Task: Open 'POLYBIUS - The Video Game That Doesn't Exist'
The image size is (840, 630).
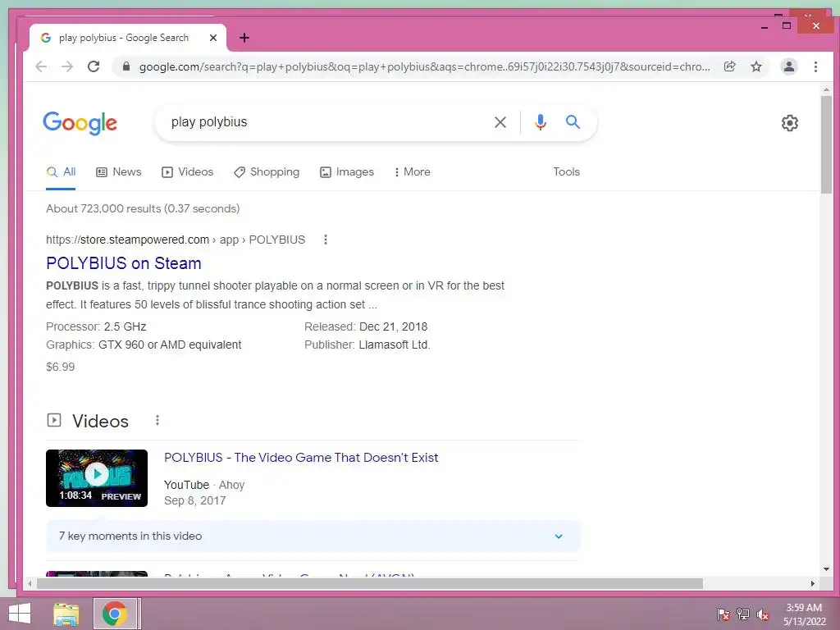Action: [301, 458]
